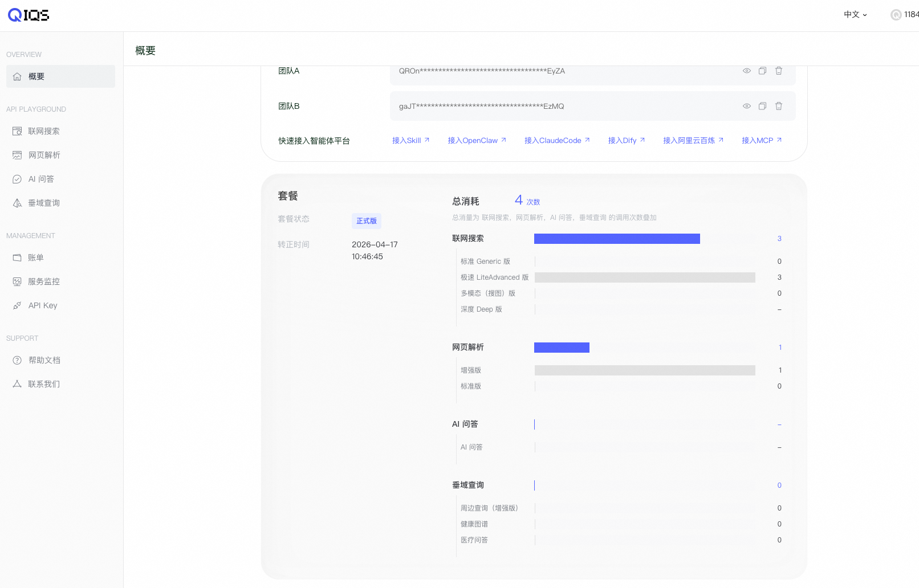This screenshot has width=919, height=588.
Task: Open 概要 in the sidebar
Action: pyautogui.click(x=60, y=76)
